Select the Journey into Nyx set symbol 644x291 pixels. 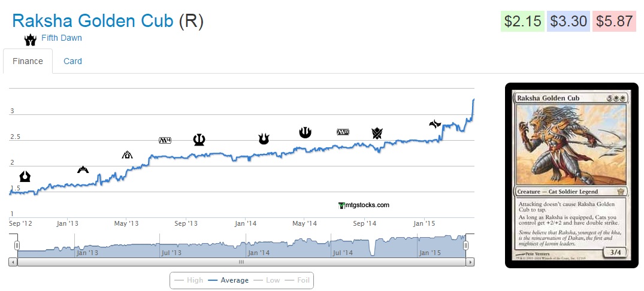(x=306, y=132)
